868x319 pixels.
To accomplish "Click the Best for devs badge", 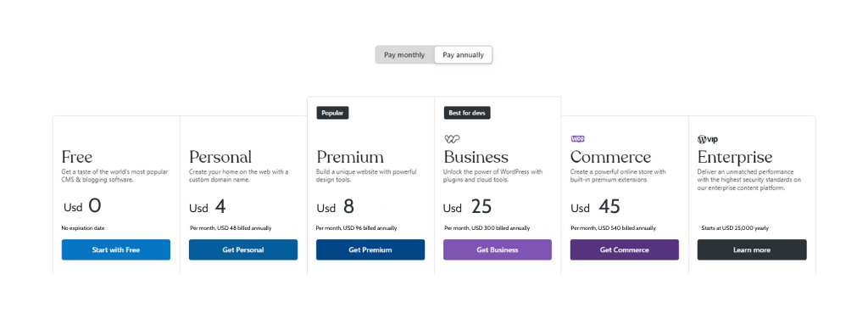I will coord(467,113).
